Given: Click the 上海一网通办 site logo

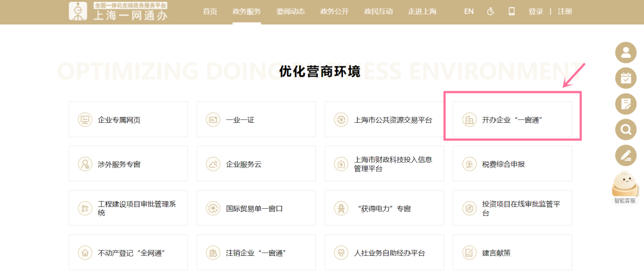Looking at the screenshot, I should click(118, 11).
